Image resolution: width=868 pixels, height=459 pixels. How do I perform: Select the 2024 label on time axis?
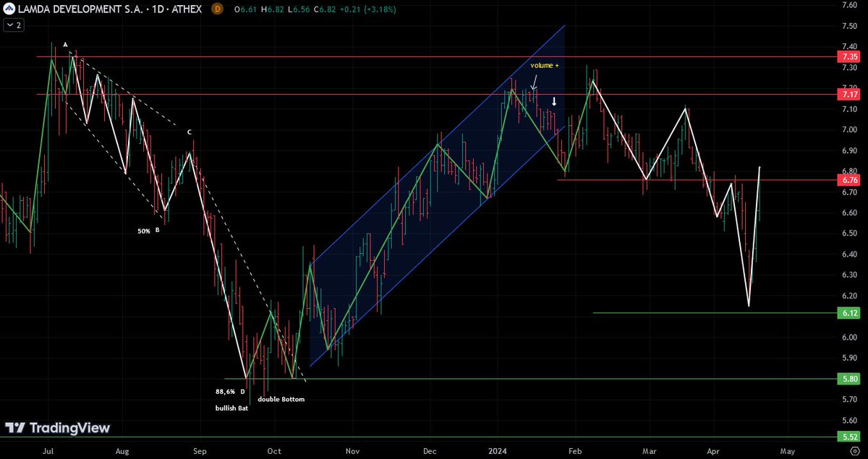point(498,450)
